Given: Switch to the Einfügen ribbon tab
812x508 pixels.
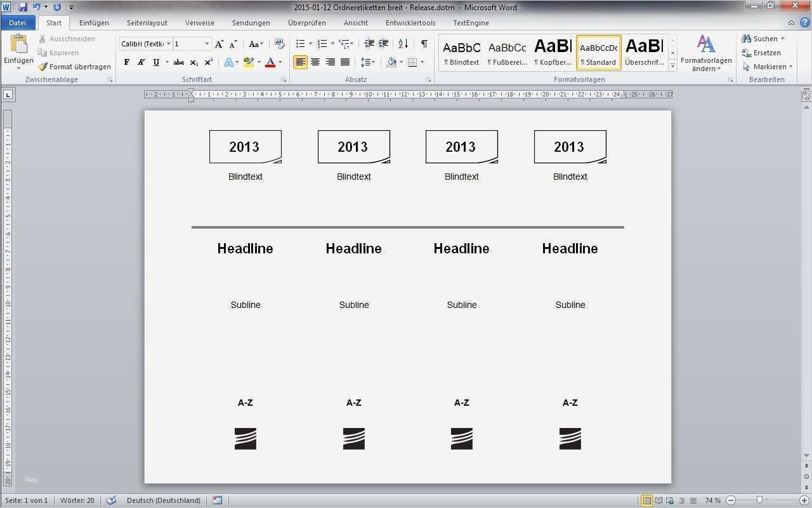Looking at the screenshot, I should click(94, 22).
